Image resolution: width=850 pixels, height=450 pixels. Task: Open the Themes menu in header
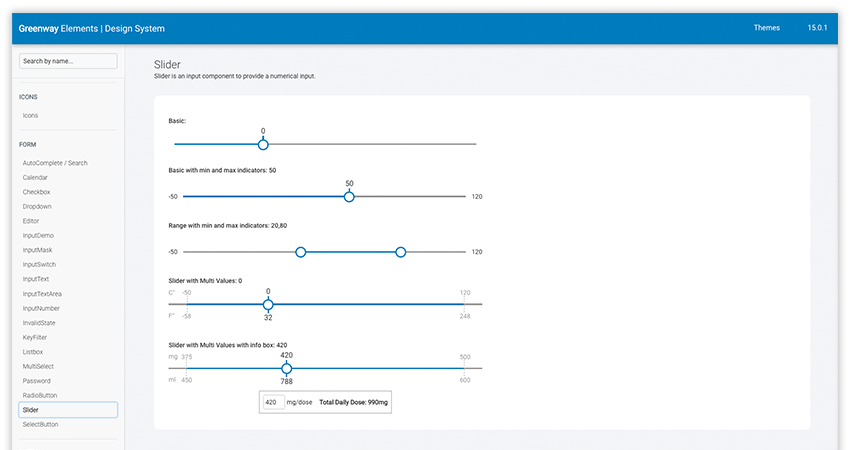tap(766, 28)
